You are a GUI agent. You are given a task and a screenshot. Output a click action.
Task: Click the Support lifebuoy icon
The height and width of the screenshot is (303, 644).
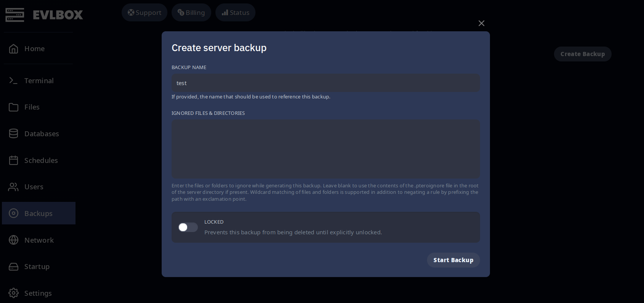[131, 13]
